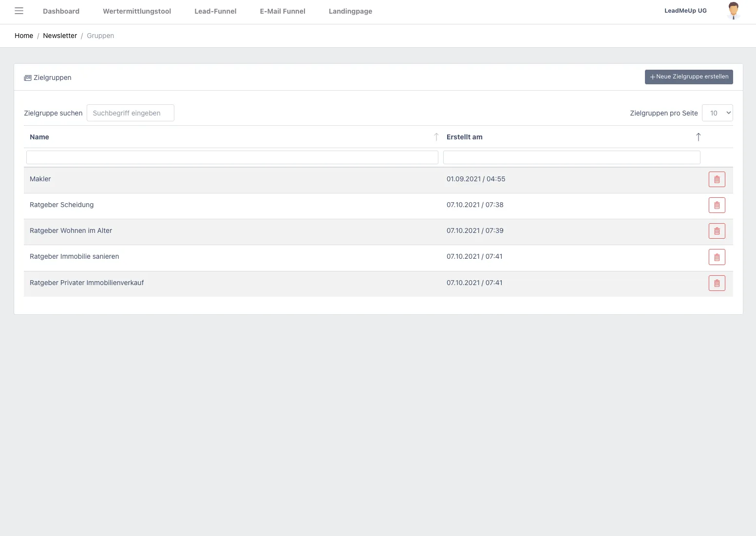Image resolution: width=756 pixels, height=536 pixels.
Task: Delete the Ratgeber Scheidung group
Action: coord(717,205)
